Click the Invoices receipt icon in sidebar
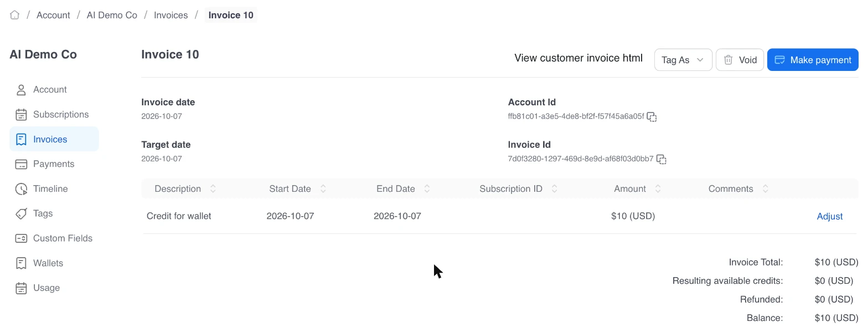 coord(21,140)
